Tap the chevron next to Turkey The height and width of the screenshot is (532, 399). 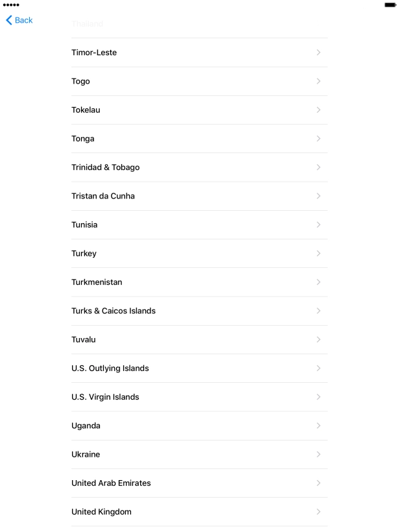[319, 253]
